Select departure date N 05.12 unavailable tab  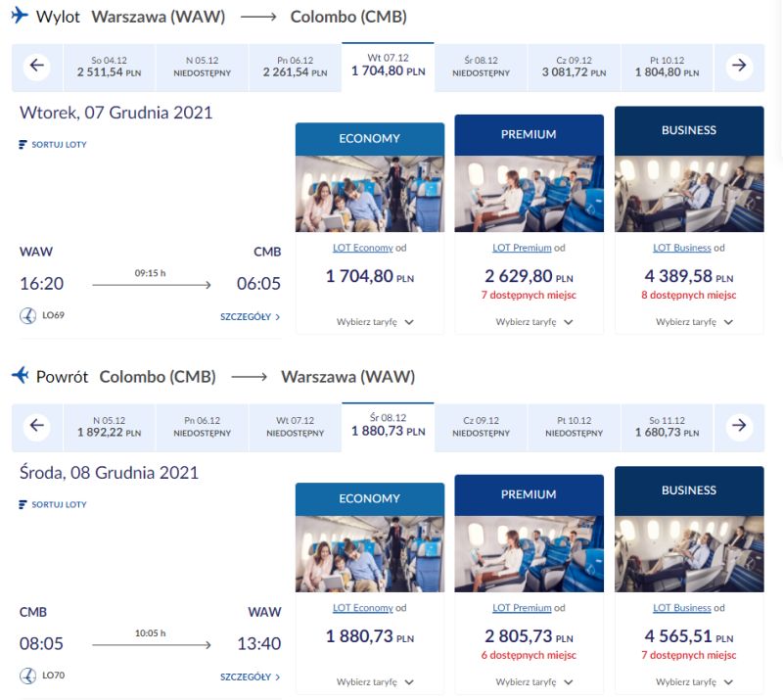pos(203,68)
